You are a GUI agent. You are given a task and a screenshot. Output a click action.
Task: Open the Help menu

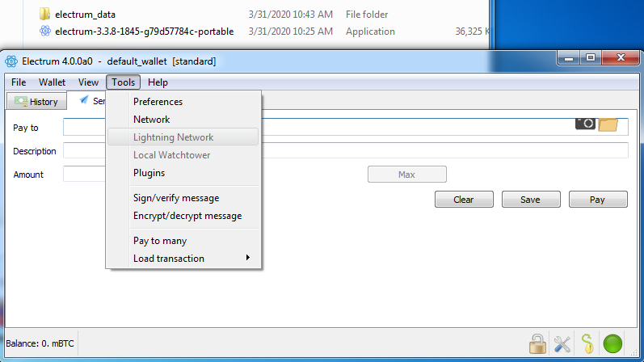(158, 82)
